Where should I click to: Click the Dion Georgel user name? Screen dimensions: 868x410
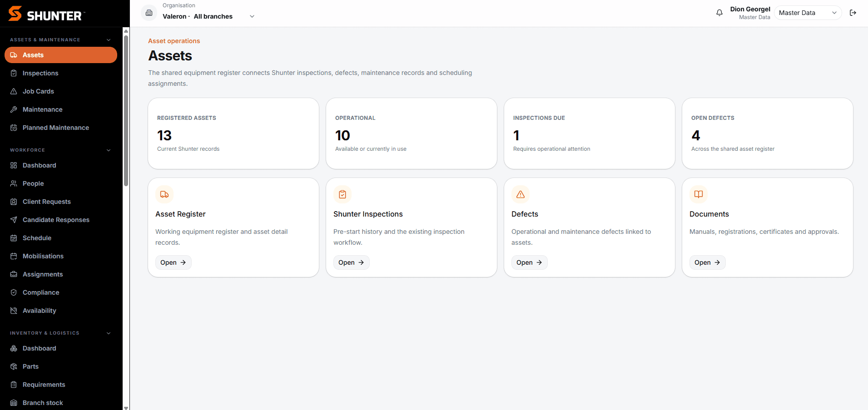[750, 9]
